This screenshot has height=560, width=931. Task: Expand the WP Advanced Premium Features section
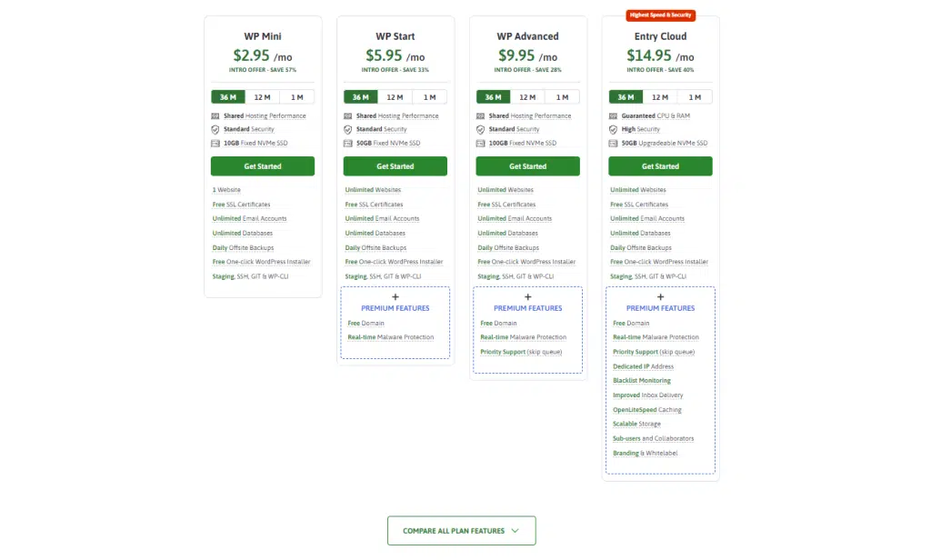click(528, 308)
